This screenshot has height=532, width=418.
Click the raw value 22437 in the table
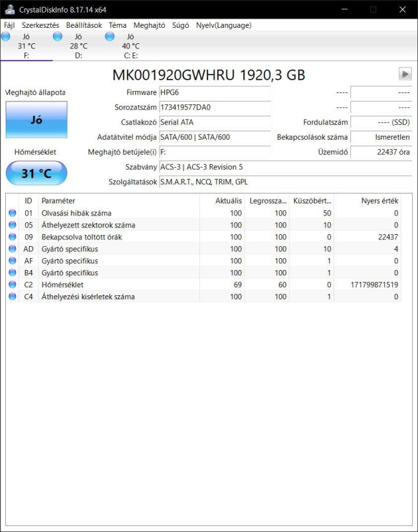(x=388, y=237)
